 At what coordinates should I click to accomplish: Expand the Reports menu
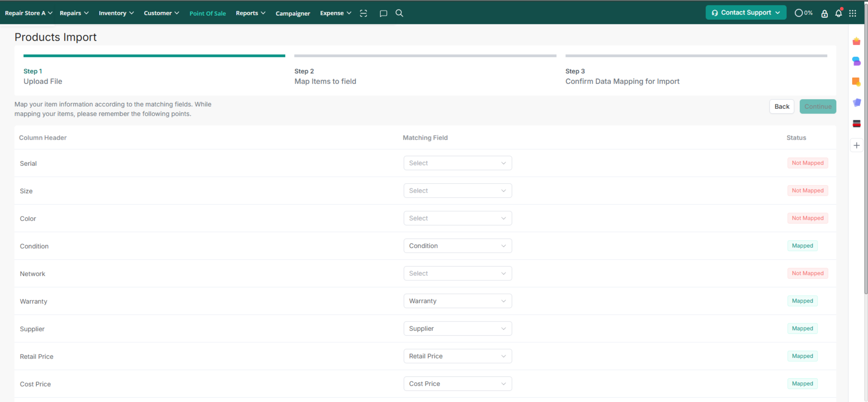tap(251, 13)
